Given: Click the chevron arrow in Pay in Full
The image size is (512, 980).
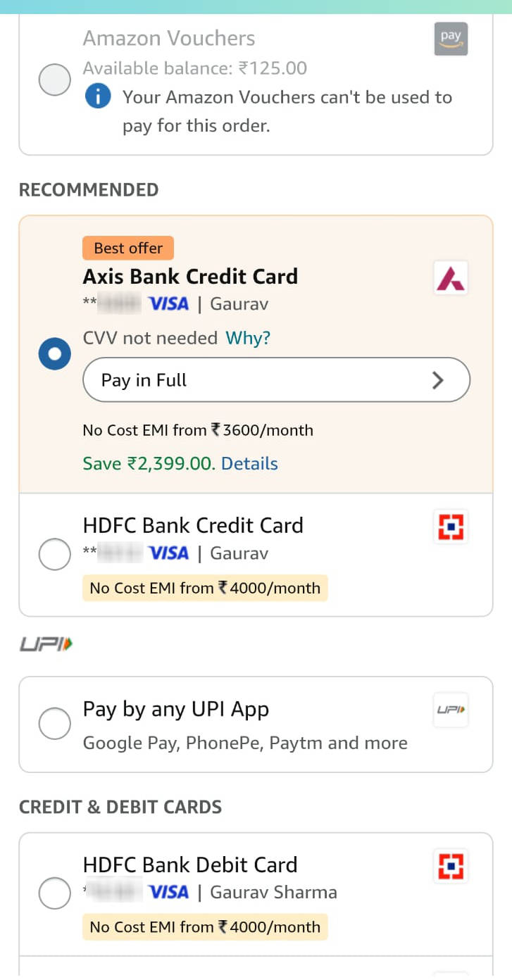Looking at the screenshot, I should [x=438, y=380].
